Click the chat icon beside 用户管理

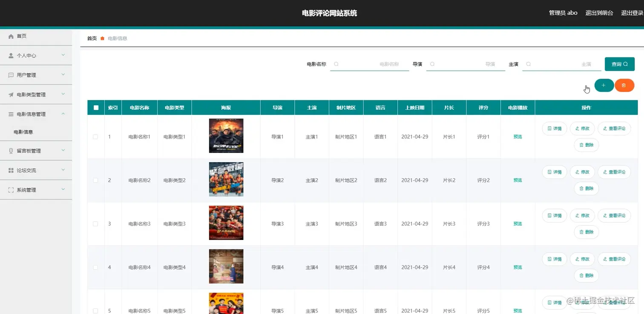point(11,75)
